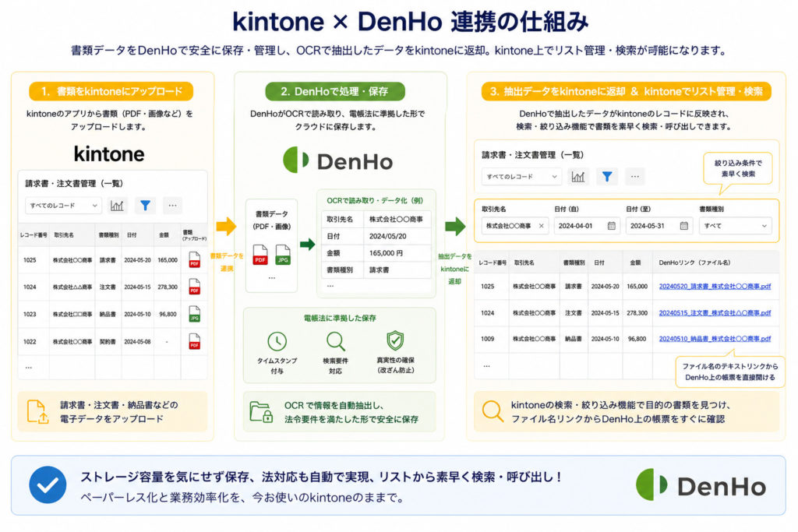The image size is (798, 532).
Task: Click the graph icon in step 3 list toolbar
Action: click(x=578, y=177)
